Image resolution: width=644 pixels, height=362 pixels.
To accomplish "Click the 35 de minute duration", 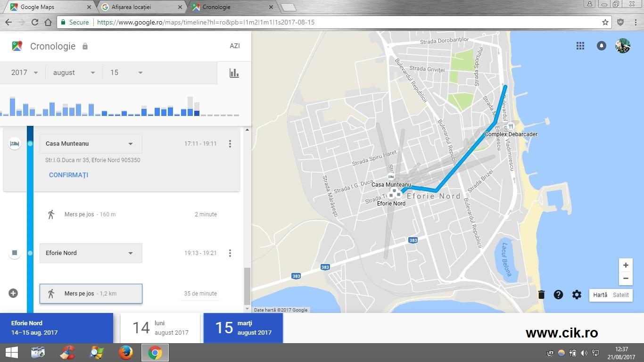I will tap(200, 294).
